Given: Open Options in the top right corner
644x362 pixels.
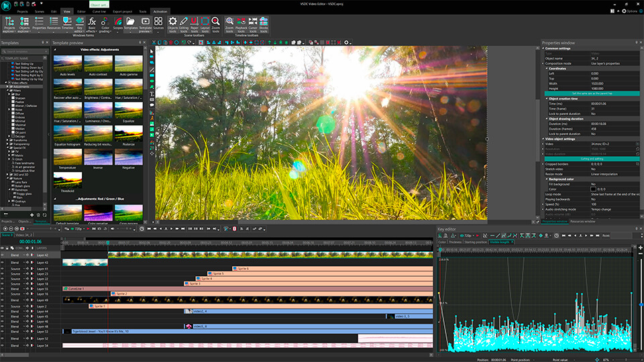Looking at the screenshot, I should pos(630,11).
